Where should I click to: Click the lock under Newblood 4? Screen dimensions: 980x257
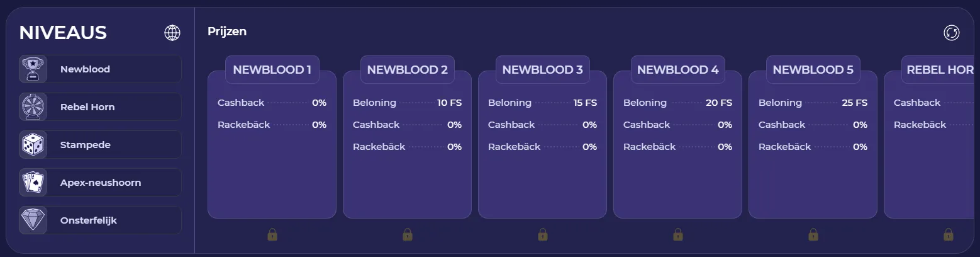[678, 235]
